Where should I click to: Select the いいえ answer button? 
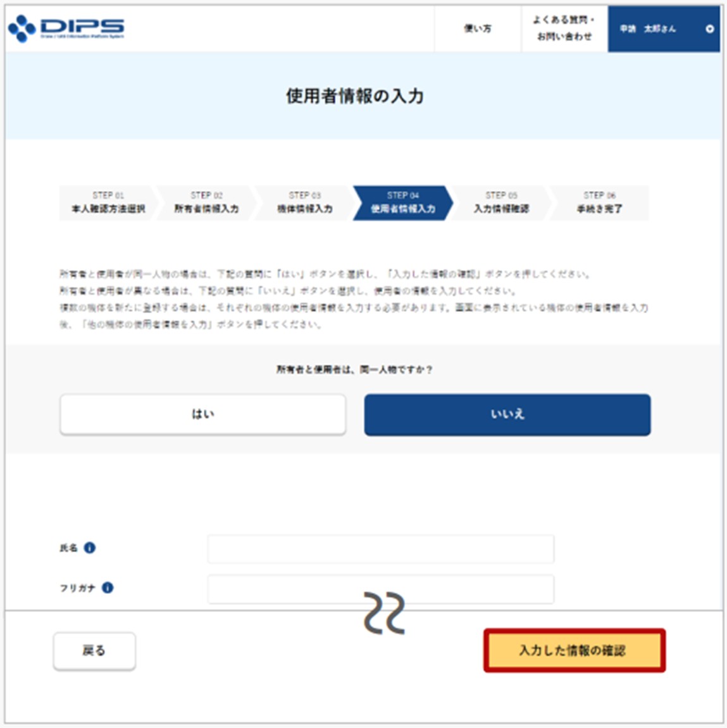point(507,415)
